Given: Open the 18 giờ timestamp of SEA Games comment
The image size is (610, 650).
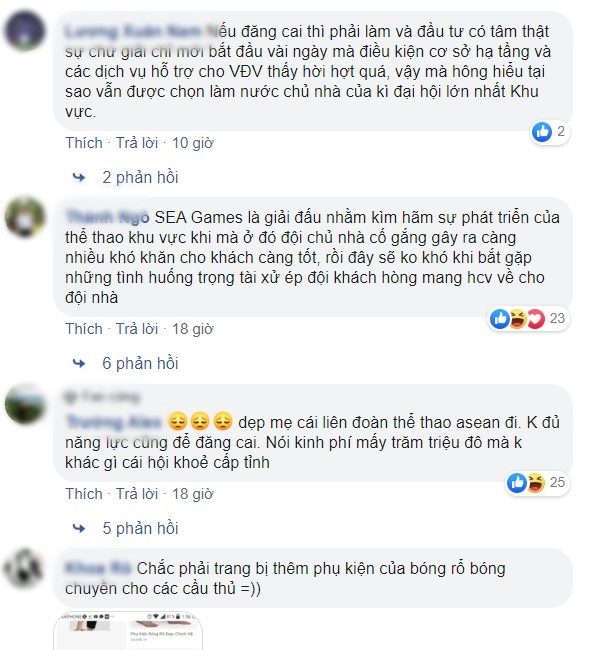Looking at the screenshot, I should click(x=193, y=329).
